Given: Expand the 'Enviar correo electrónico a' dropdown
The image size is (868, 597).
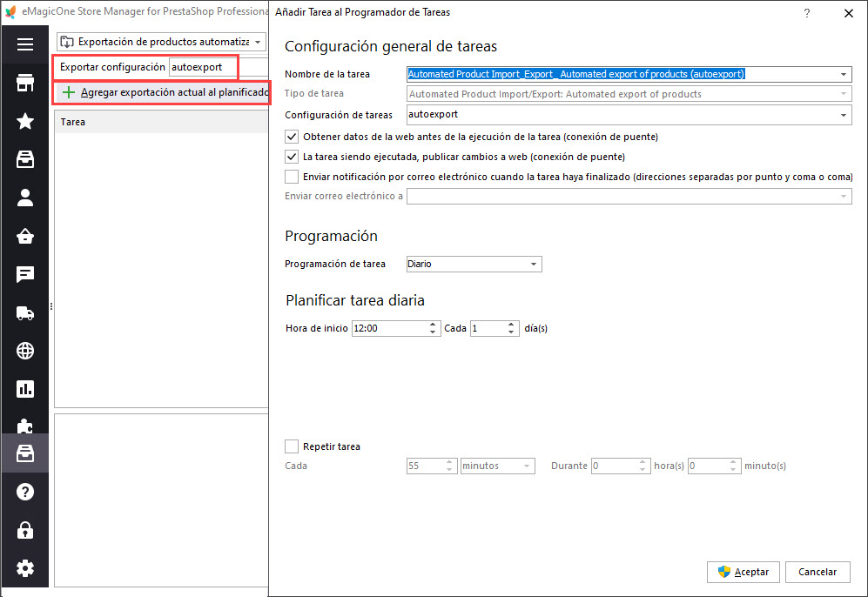Looking at the screenshot, I should [843, 197].
